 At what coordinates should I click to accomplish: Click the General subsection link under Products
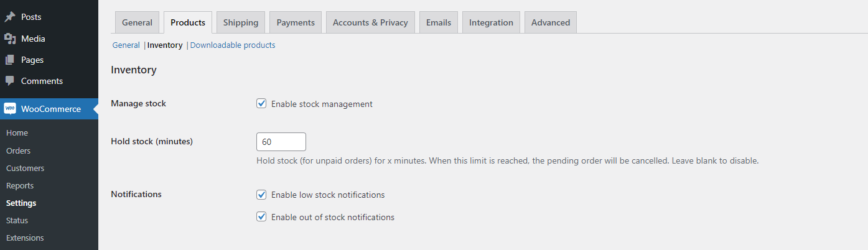(x=126, y=45)
